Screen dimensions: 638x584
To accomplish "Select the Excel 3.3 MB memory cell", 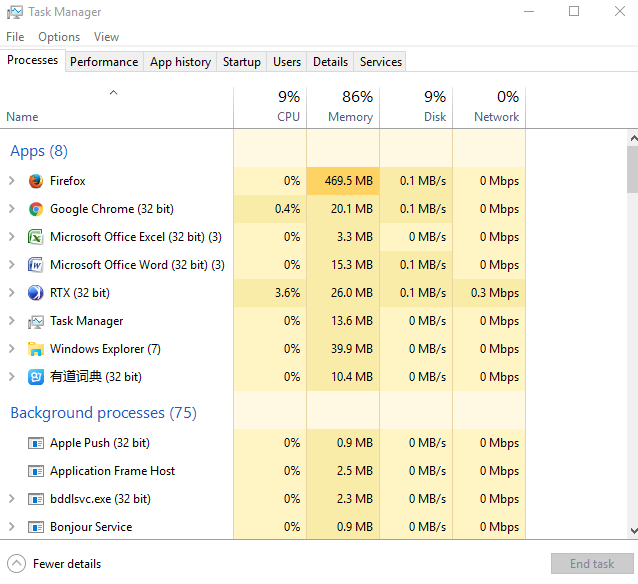I will (343, 237).
